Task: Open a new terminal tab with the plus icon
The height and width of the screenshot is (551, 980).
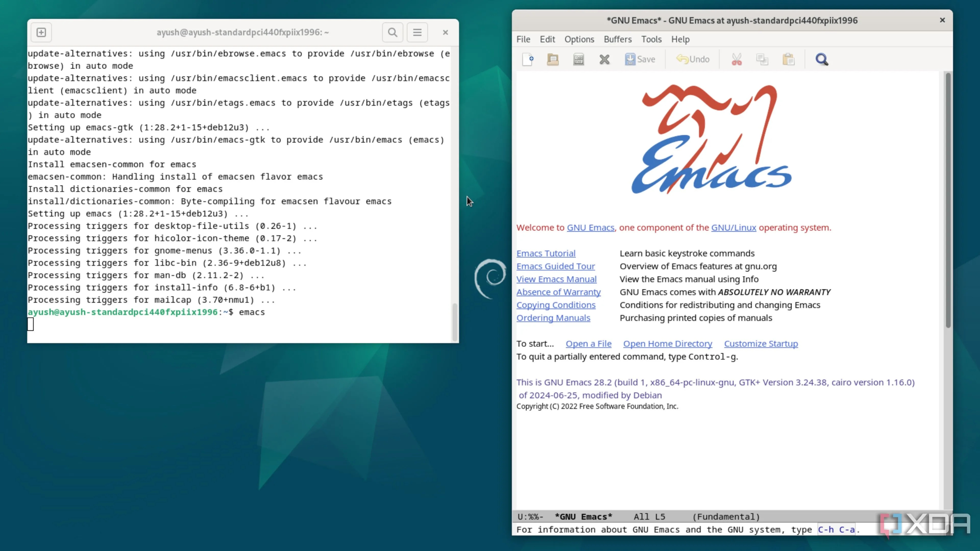Action: pyautogui.click(x=41, y=32)
